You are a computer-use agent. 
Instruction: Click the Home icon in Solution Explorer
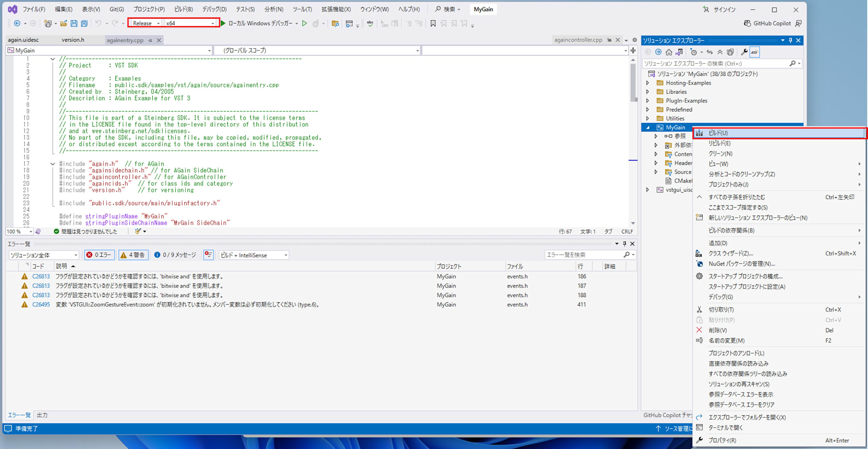(x=669, y=52)
